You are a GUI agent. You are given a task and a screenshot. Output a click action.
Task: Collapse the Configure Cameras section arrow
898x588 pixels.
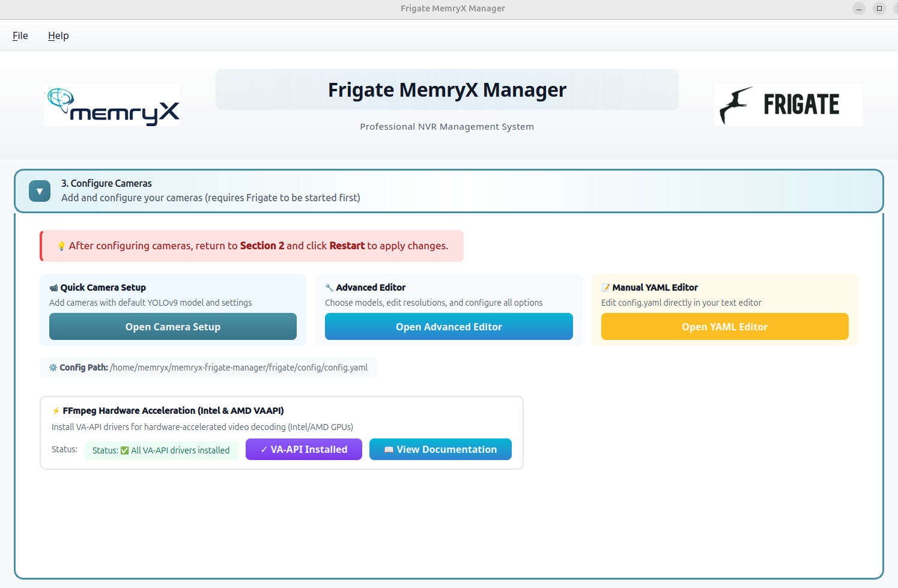click(40, 191)
